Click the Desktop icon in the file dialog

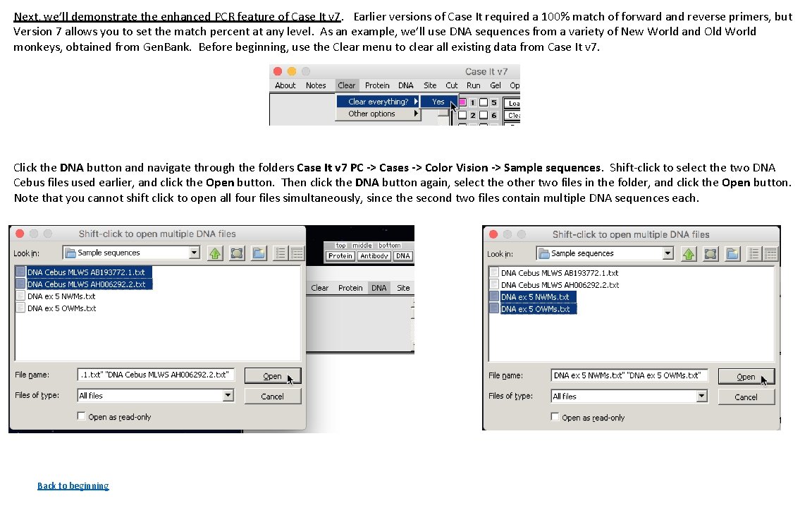pos(237,253)
